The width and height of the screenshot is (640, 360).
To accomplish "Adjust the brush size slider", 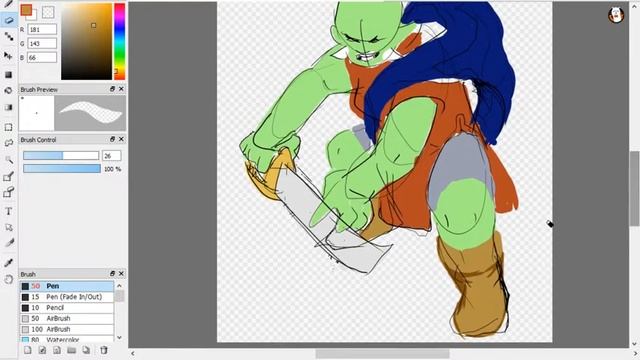I will pos(61,156).
